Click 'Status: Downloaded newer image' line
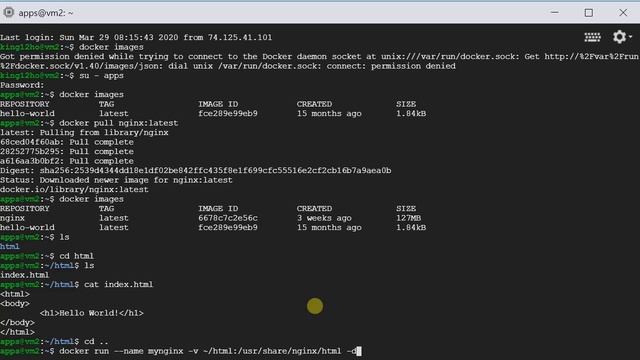Screen dimensions: 640x360 [x=116, y=180]
